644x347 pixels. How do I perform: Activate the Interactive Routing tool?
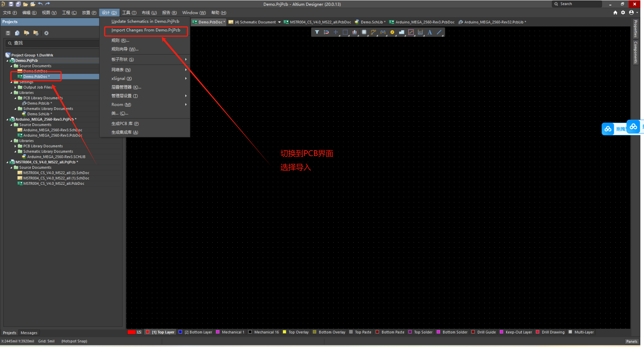tap(373, 32)
